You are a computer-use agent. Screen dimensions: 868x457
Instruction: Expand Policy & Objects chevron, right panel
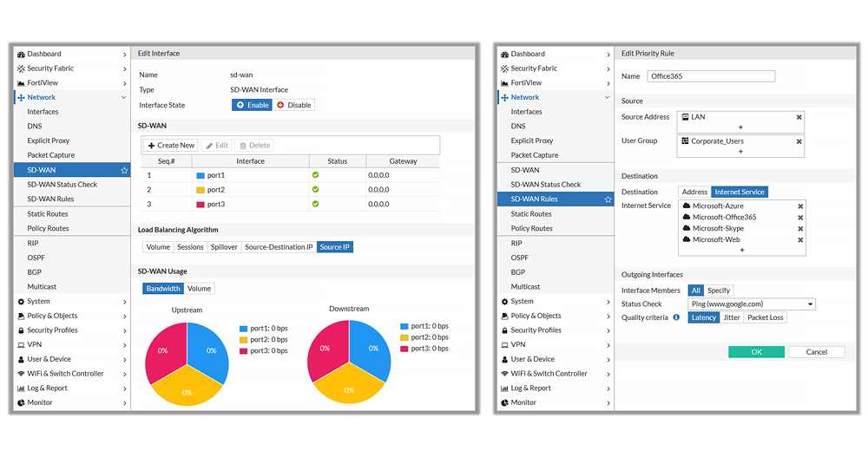pyautogui.click(x=608, y=316)
